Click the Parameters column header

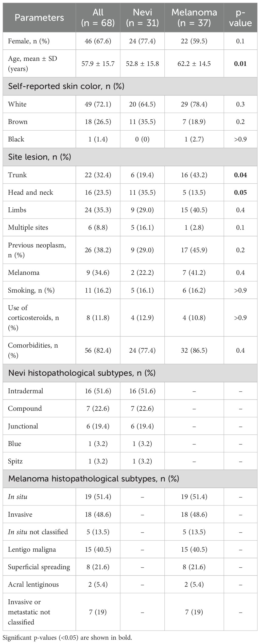[39, 18]
